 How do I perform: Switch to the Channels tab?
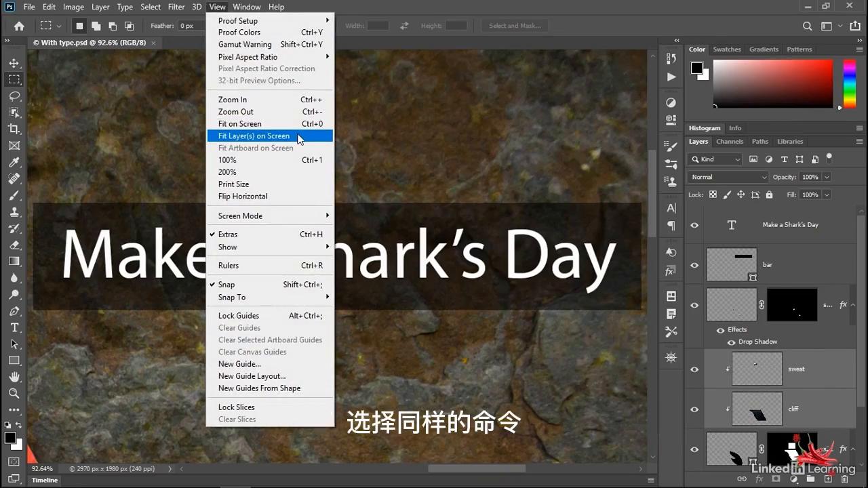tap(730, 142)
